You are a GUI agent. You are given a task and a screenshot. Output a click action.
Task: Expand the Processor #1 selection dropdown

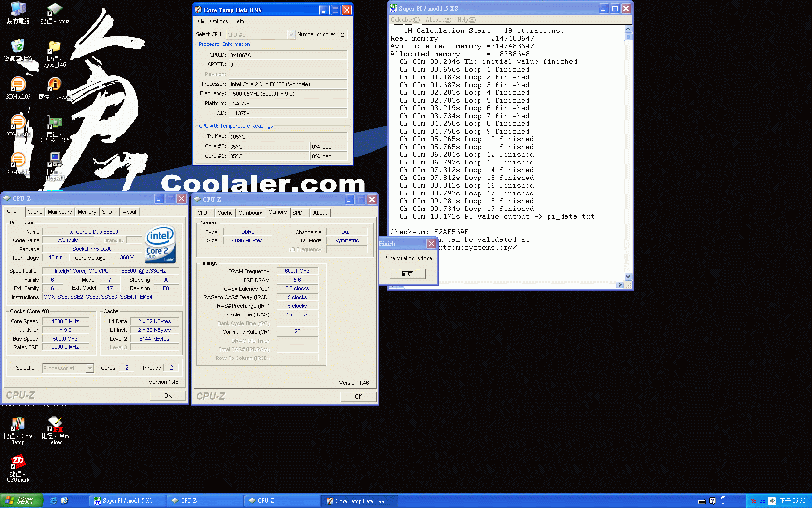(90, 368)
